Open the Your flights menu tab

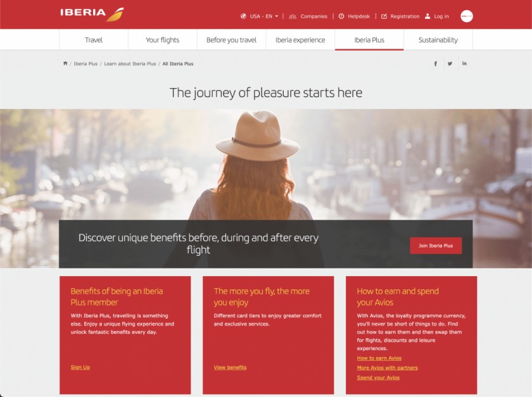click(x=163, y=40)
